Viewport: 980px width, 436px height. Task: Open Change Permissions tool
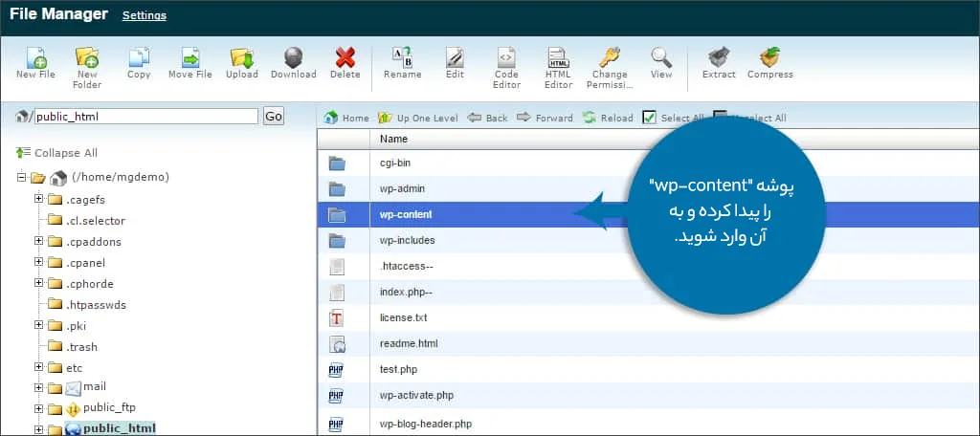click(x=610, y=68)
